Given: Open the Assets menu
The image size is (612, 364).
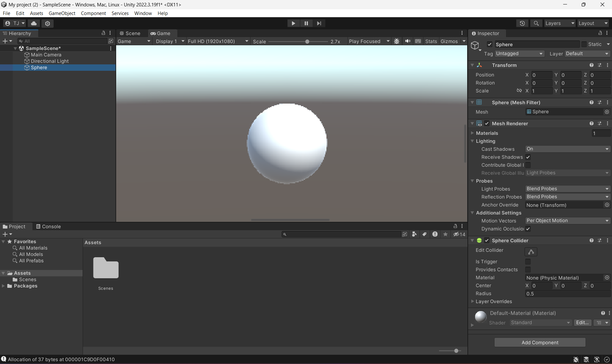Looking at the screenshot, I should pos(36,13).
